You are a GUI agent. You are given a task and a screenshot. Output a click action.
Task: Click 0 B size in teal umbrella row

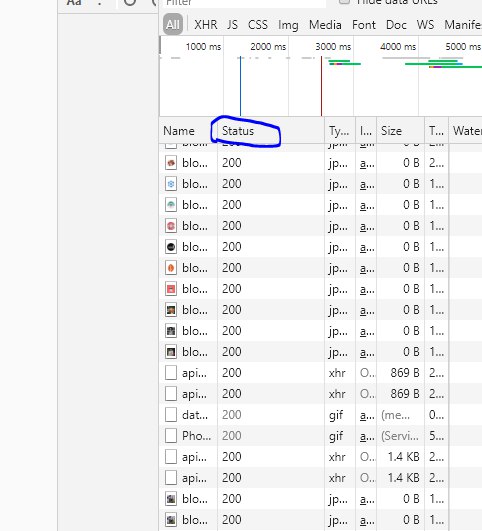(411, 205)
